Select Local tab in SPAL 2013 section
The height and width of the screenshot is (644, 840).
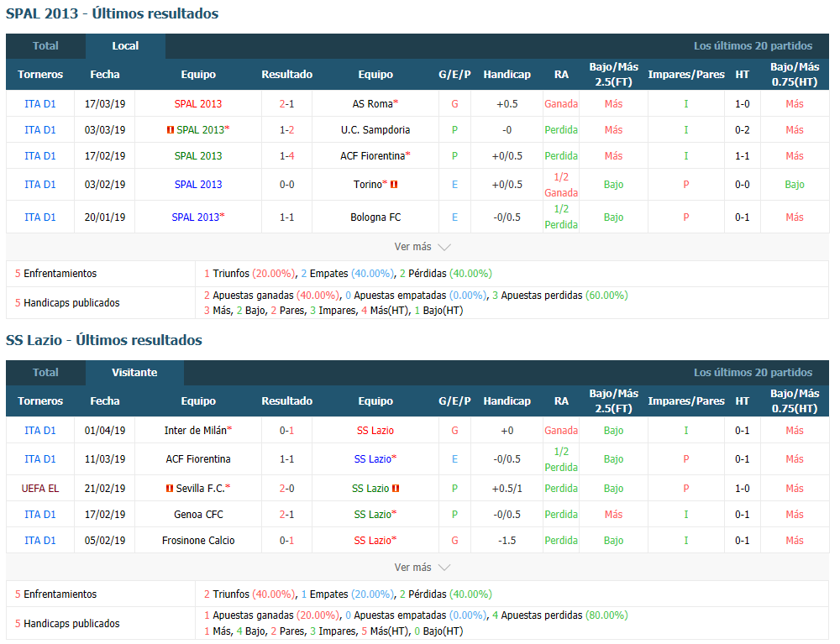(x=125, y=46)
